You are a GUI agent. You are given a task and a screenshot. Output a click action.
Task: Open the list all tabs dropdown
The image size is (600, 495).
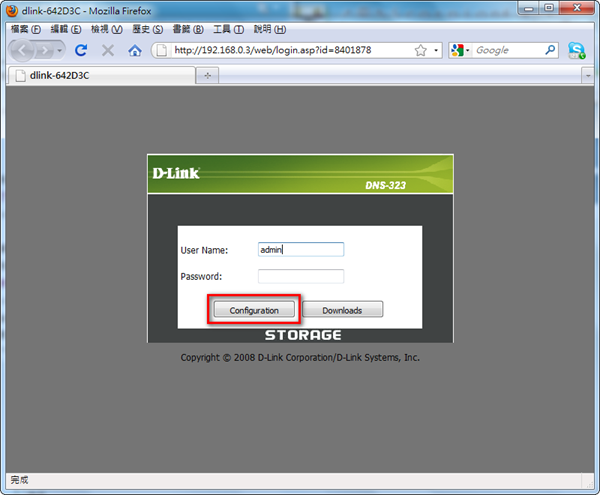point(588,76)
